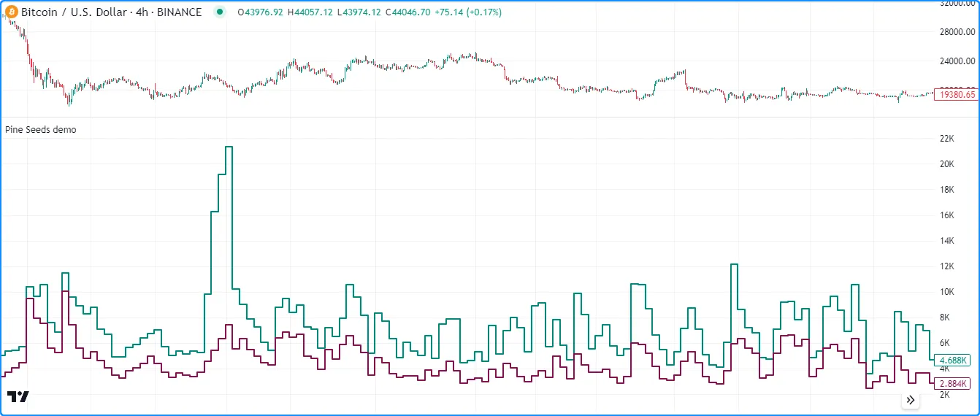Click the low price L43974.12 value
Screen dimensions: 980x416
tap(361, 12)
